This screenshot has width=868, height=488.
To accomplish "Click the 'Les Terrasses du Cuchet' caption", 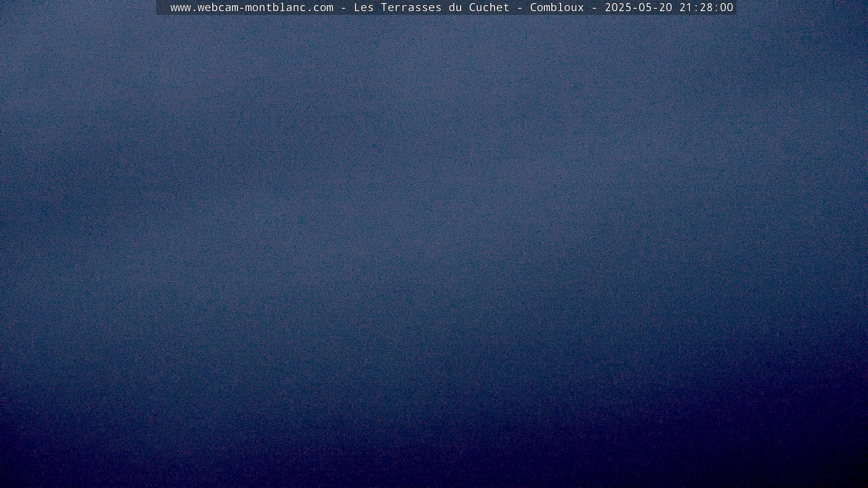I will click(432, 7).
